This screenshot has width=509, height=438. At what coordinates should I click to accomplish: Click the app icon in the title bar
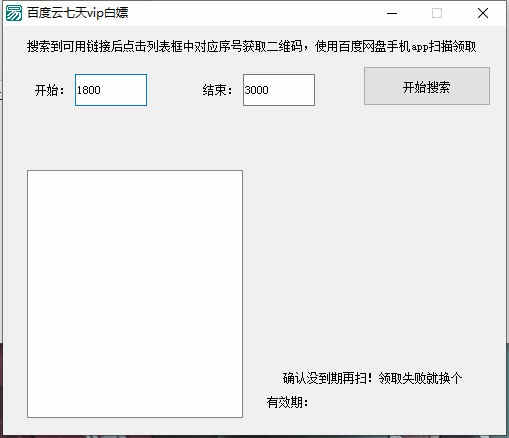pyautogui.click(x=14, y=13)
